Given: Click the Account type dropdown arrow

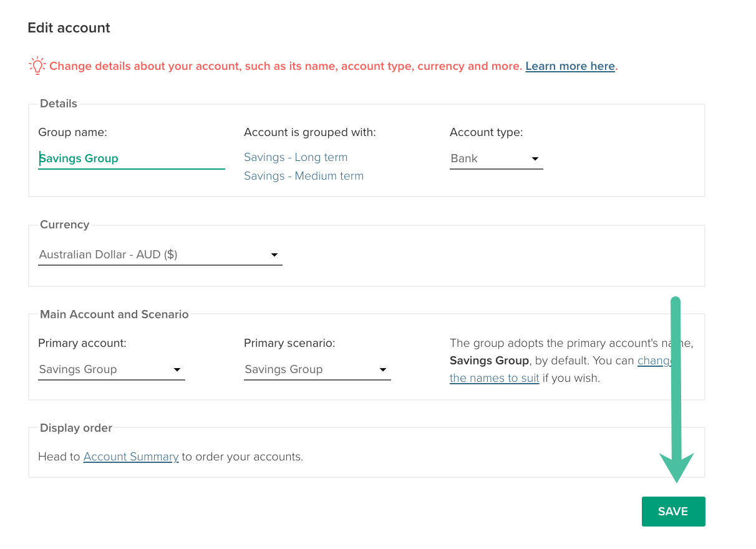Looking at the screenshot, I should point(535,159).
